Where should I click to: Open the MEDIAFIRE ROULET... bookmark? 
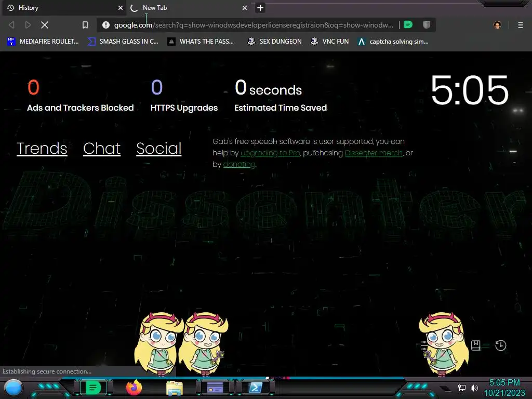pyautogui.click(x=43, y=42)
